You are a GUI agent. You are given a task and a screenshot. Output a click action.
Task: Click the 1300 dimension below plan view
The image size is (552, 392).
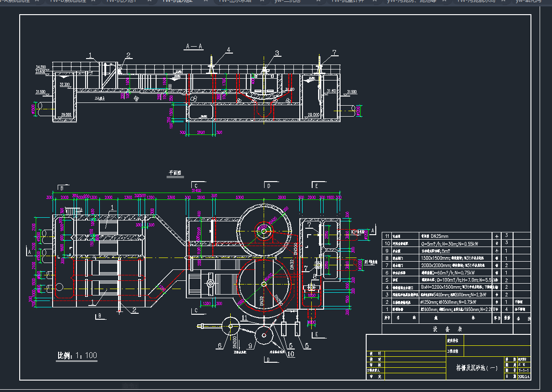coord(207,303)
